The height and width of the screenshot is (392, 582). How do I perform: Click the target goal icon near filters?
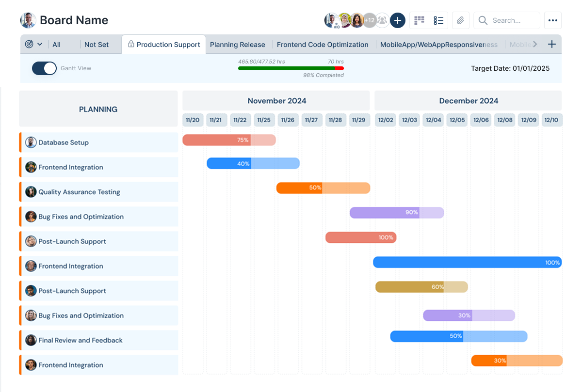pyautogui.click(x=30, y=44)
